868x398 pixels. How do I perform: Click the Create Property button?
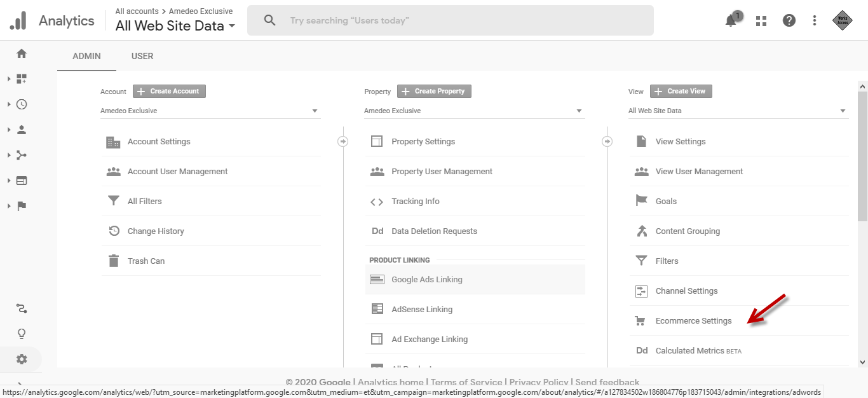[x=434, y=91]
